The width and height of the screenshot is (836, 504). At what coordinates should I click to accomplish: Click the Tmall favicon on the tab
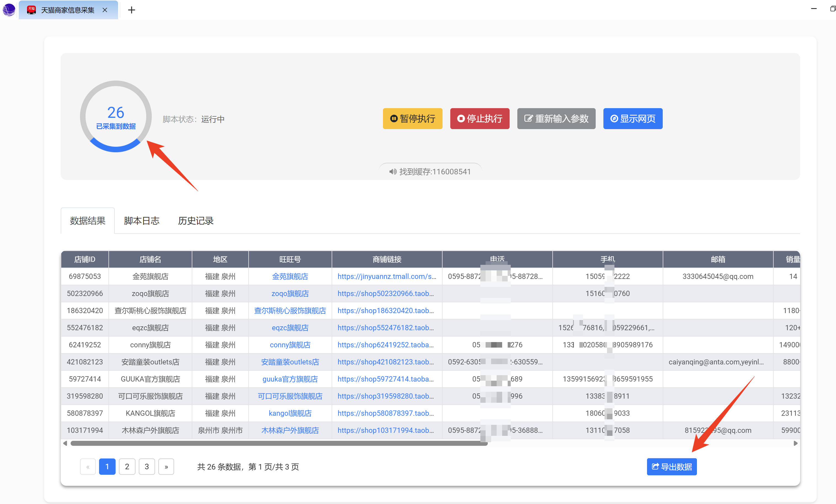31,10
